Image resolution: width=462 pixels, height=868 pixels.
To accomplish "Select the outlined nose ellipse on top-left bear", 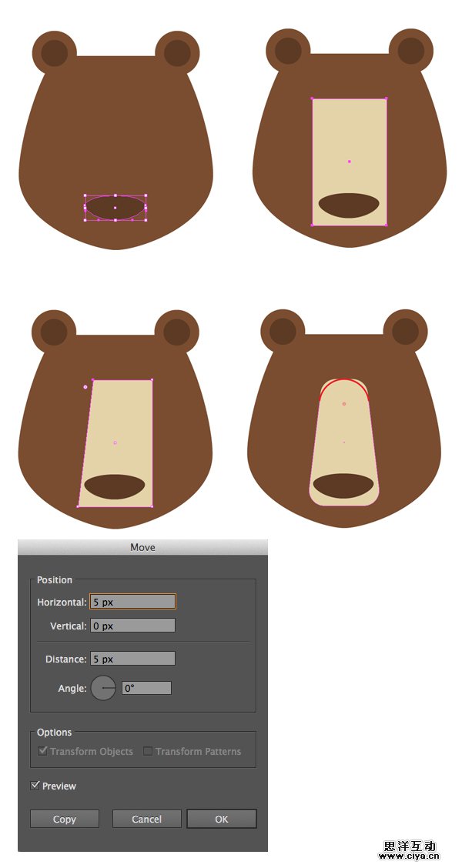I will tap(115, 208).
